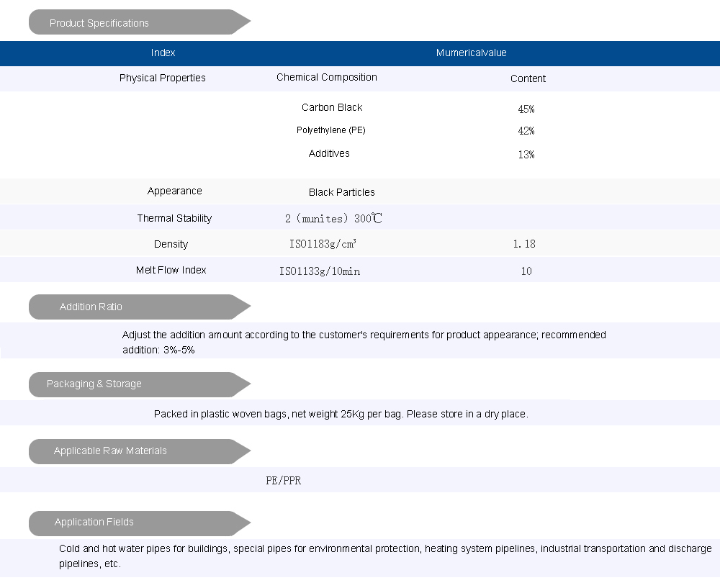Viewport: 720px width, 588px height.
Task: Click the Density value 1.18
Action: point(524,244)
